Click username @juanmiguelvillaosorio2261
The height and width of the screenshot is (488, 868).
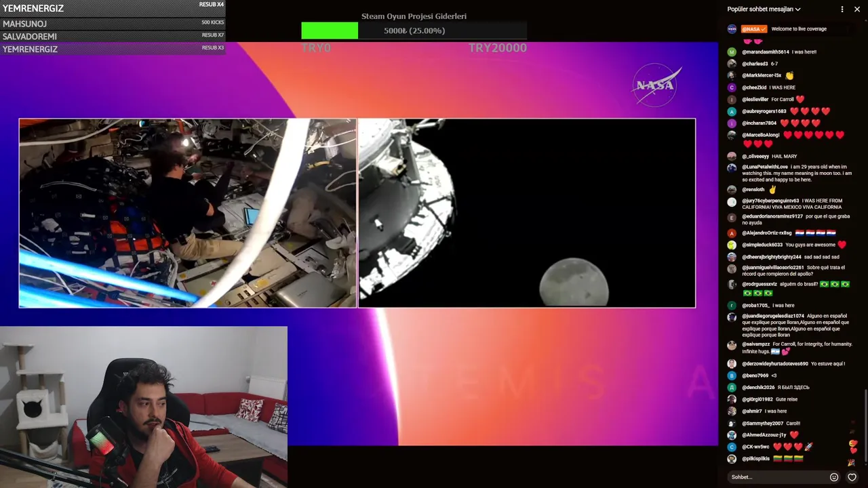click(x=773, y=268)
